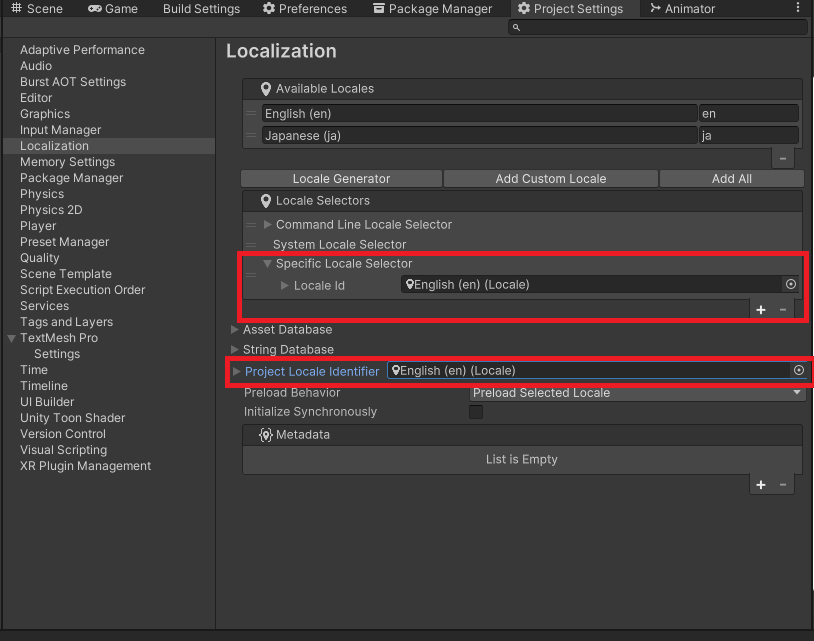The width and height of the screenshot is (814, 641).
Task: Click the Command Line Locale Selector drag handle
Action: tap(251, 225)
